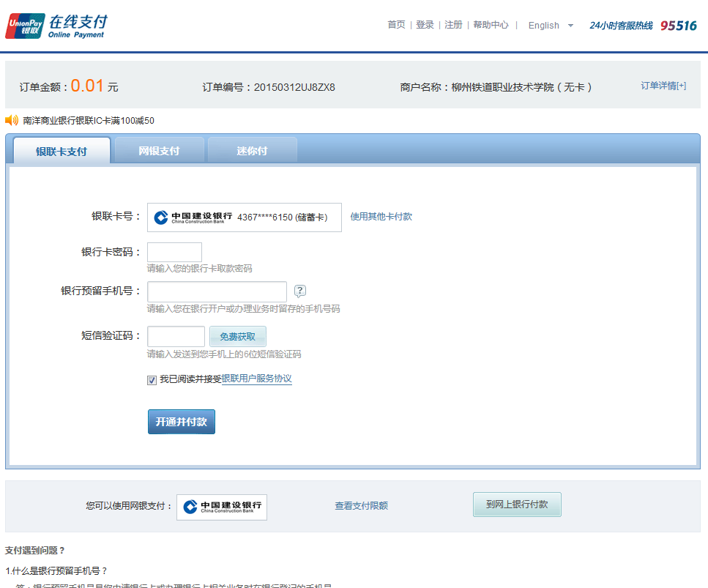The height and width of the screenshot is (588, 708).
Task: Open the 注册 register link
Action: point(453,25)
